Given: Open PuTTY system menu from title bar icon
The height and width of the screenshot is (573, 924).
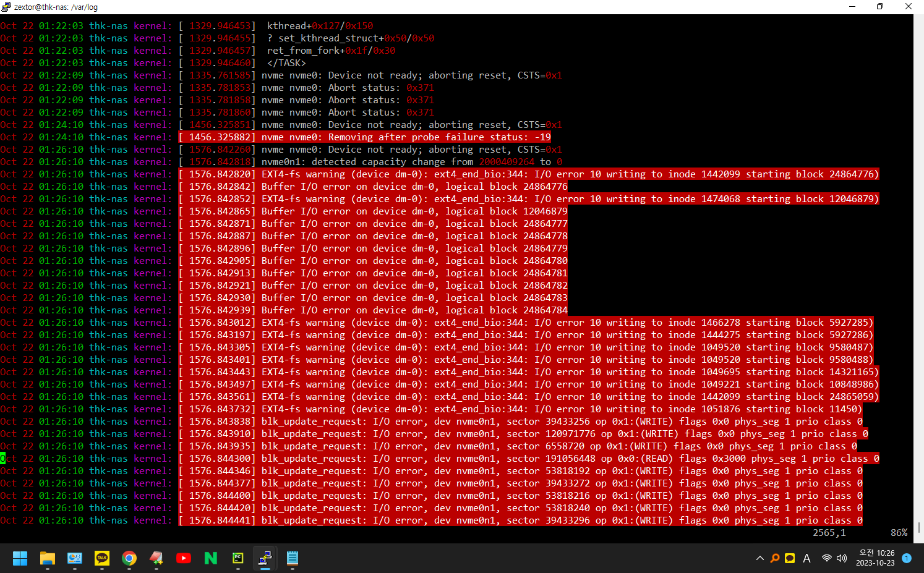Looking at the screenshot, I should pyautogui.click(x=6, y=7).
